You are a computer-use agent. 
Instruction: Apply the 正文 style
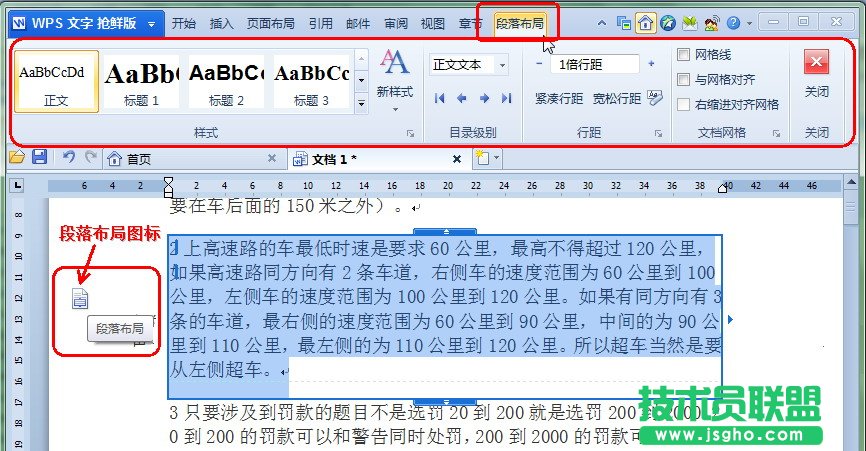tap(56, 82)
